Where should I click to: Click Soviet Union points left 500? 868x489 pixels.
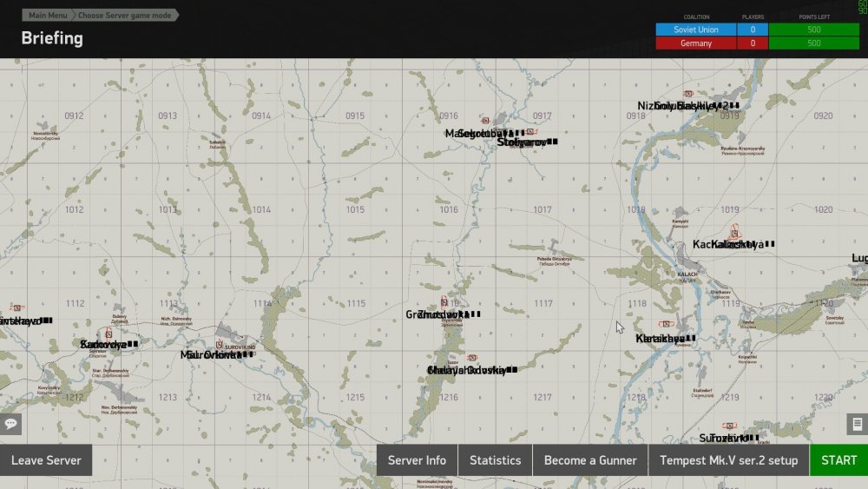click(x=814, y=30)
